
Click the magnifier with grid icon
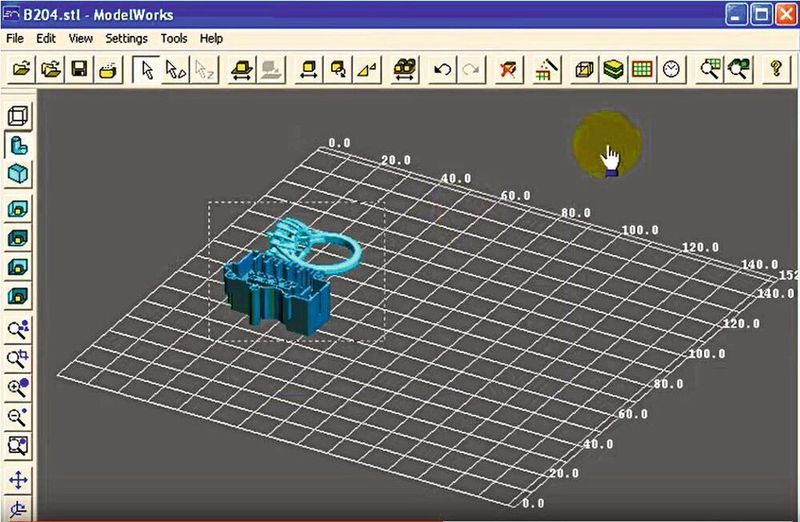coord(710,69)
